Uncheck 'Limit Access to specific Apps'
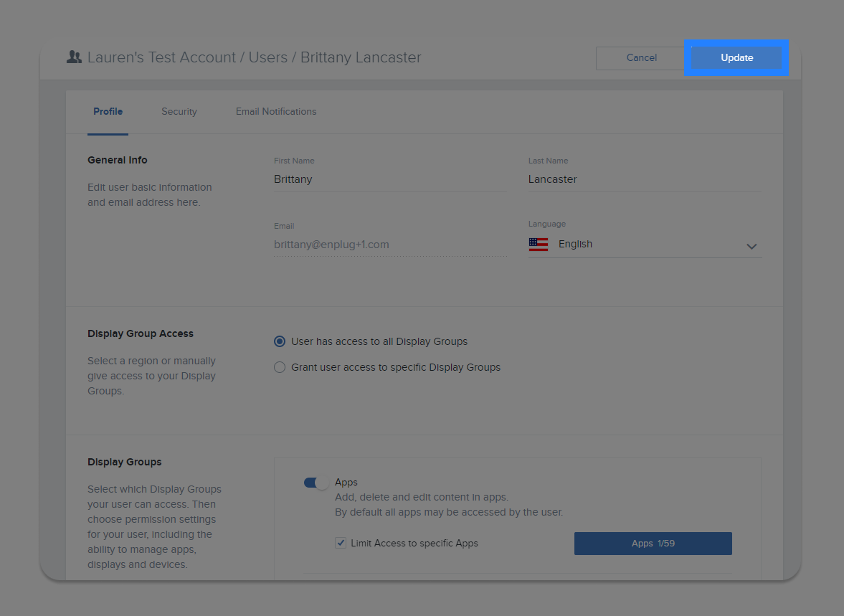Image resolution: width=844 pixels, height=616 pixels. (x=341, y=543)
